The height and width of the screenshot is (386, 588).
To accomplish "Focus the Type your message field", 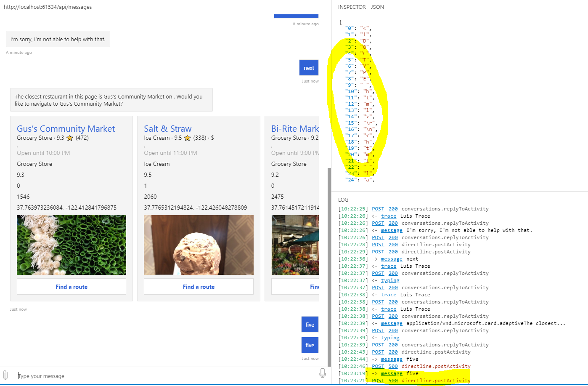I will tap(166, 376).
